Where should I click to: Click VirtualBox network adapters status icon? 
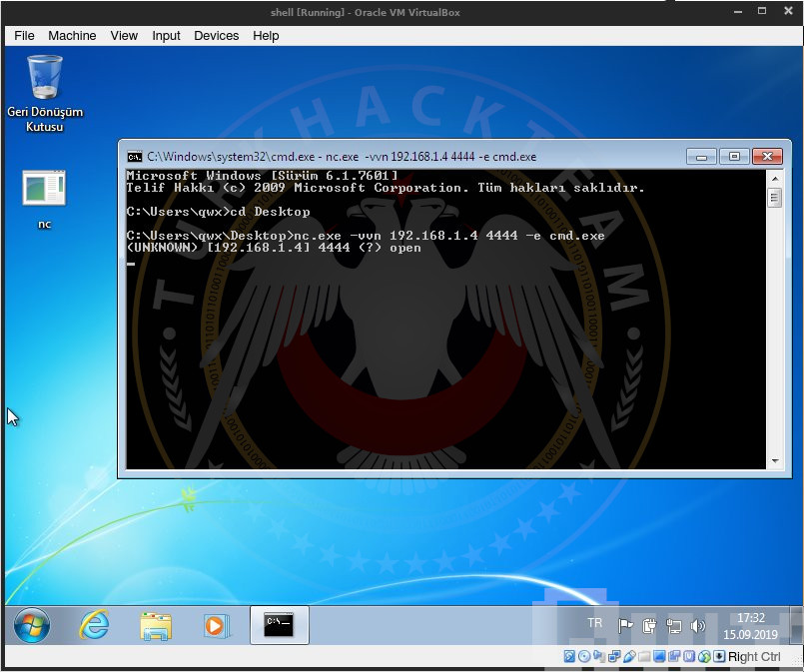(614, 656)
